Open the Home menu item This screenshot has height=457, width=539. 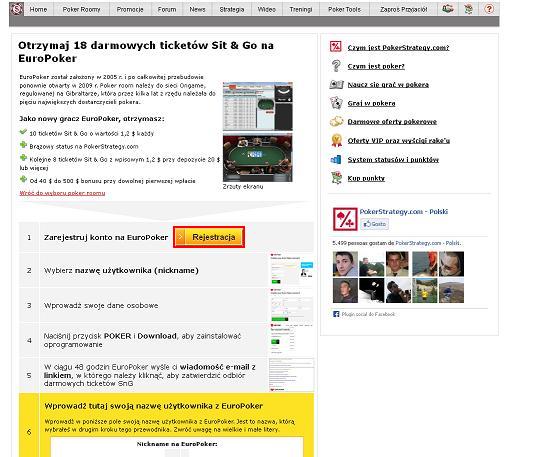[x=38, y=10]
